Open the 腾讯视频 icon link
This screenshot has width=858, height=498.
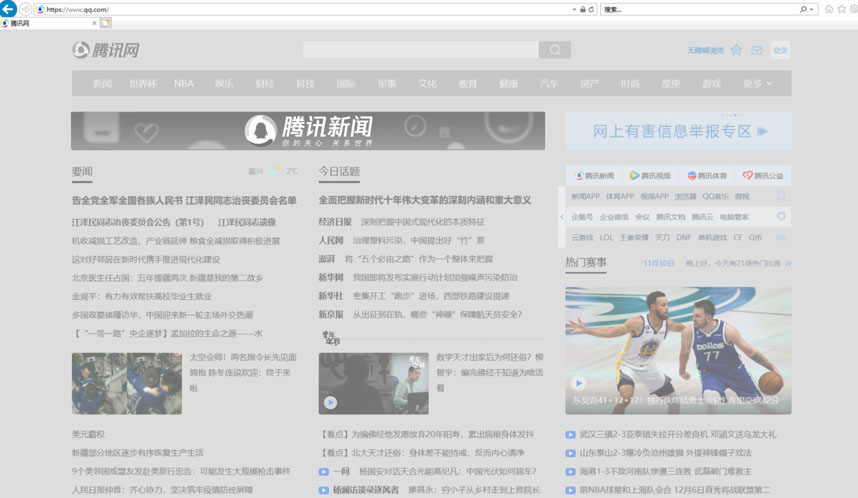[656, 176]
